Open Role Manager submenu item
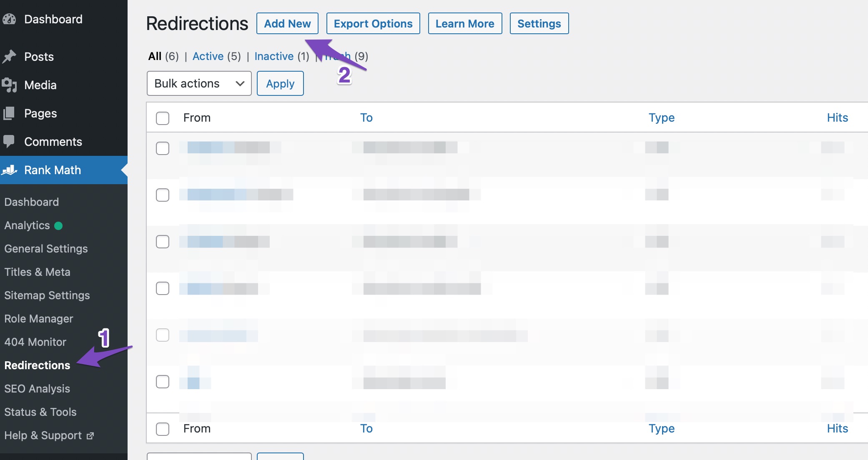This screenshot has height=460, width=868. pyautogui.click(x=39, y=319)
